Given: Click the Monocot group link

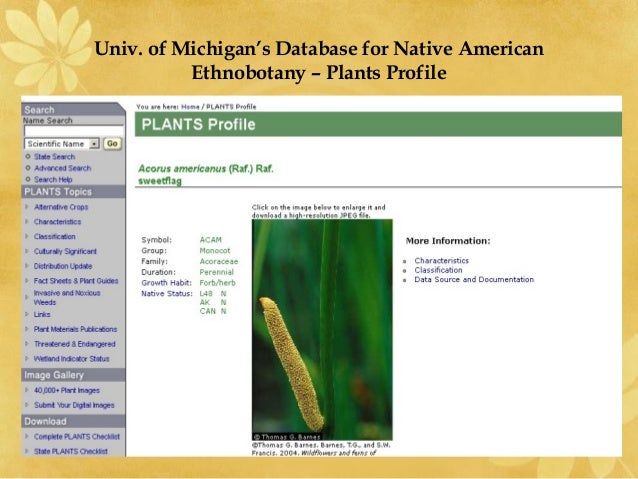Looking at the screenshot, I should [215, 251].
